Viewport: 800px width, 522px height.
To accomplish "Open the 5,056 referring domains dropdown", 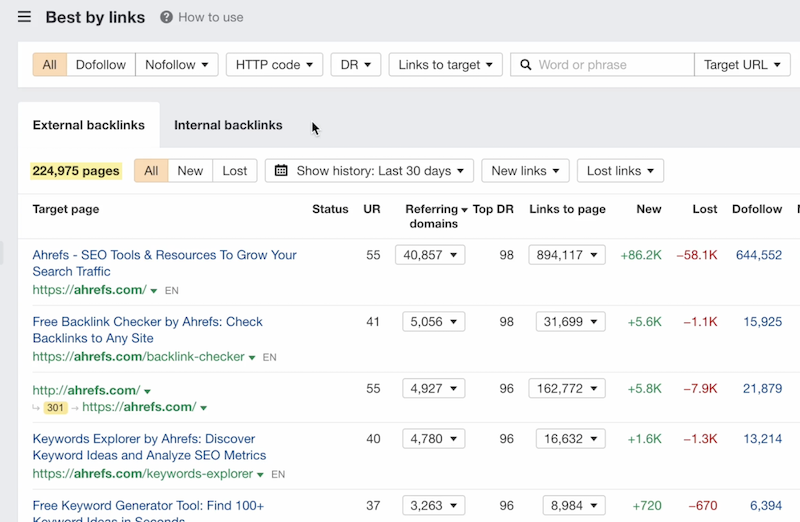I will [x=434, y=321].
